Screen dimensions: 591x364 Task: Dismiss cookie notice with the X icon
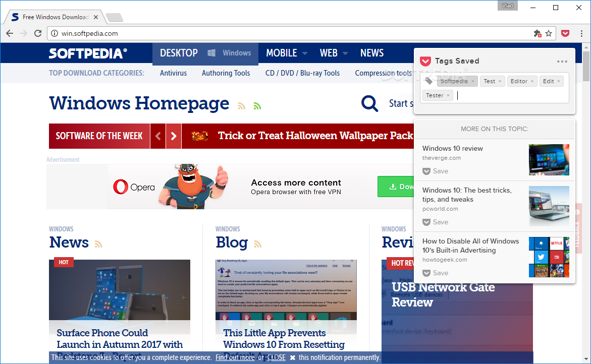coord(293,357)
